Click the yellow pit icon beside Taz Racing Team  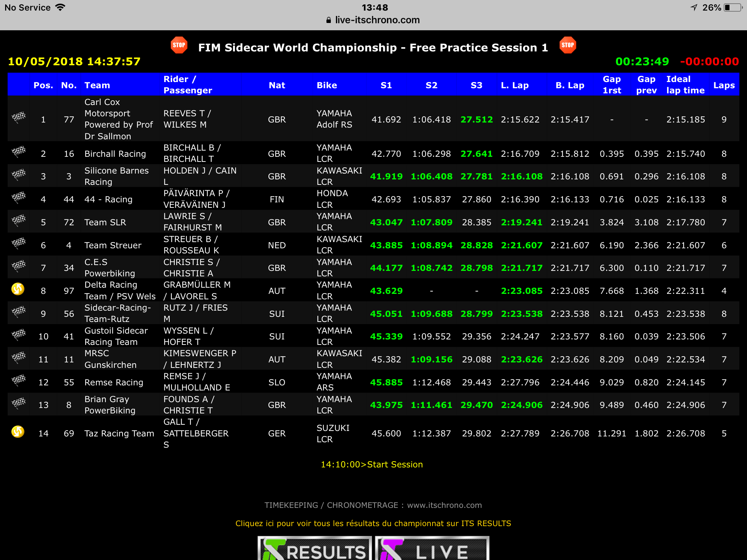point(18,432)
